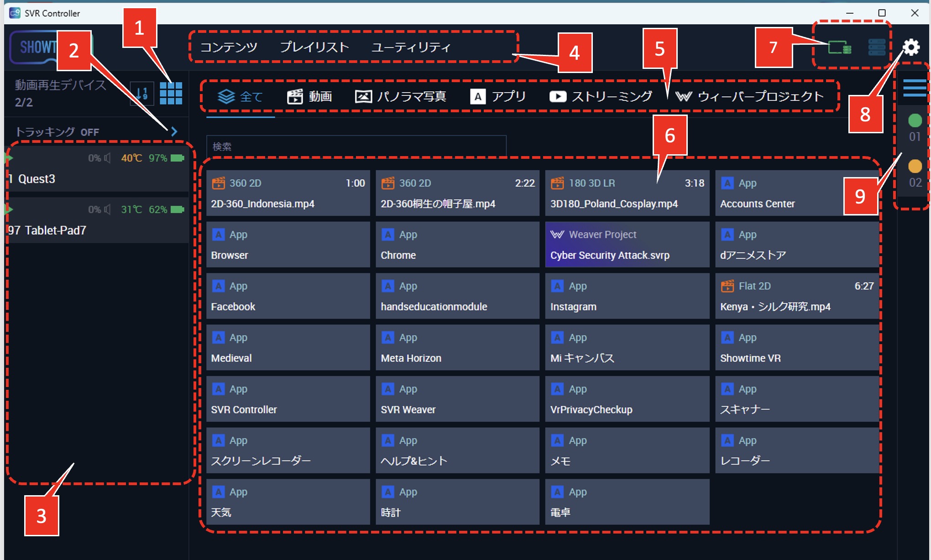
Task: Click Meta Horizon app name
Action: [x=411, y=358]
